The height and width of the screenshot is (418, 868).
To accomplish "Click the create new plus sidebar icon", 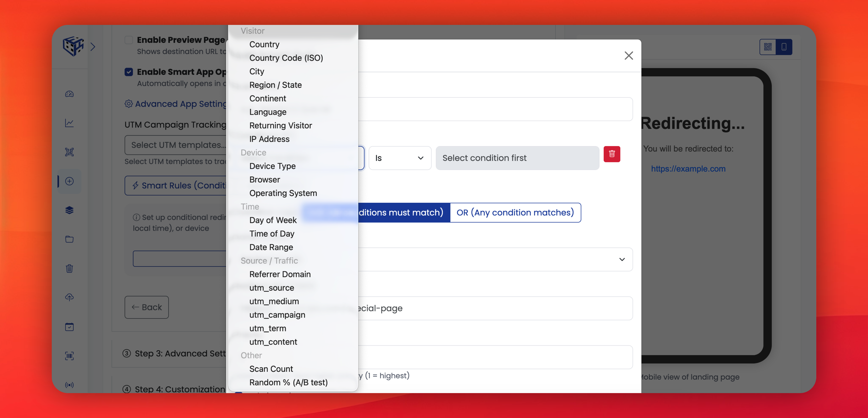I will pos(69,181).
